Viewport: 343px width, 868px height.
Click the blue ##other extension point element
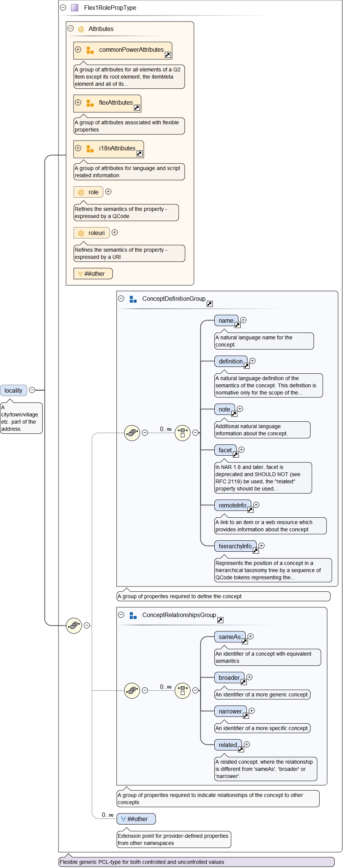(x=136, y=819)
